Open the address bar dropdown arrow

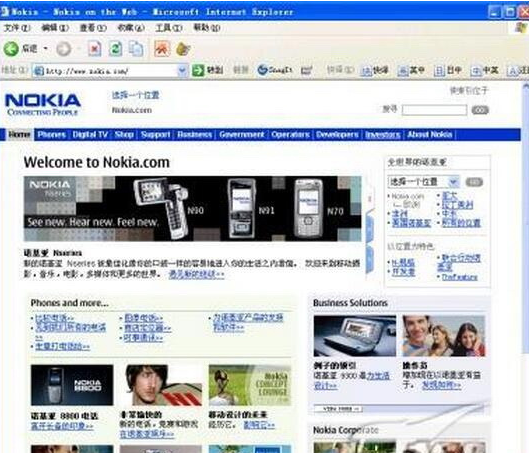(183, 70)
